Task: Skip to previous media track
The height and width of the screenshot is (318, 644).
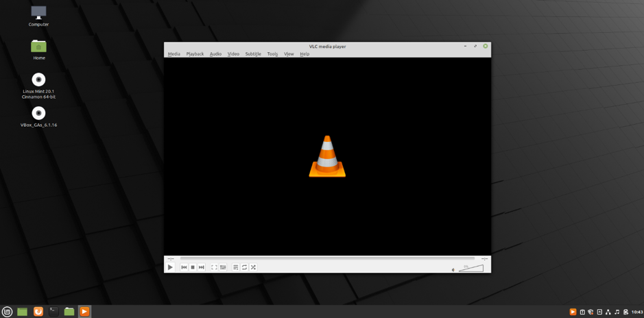Action: tap(184, 267)
